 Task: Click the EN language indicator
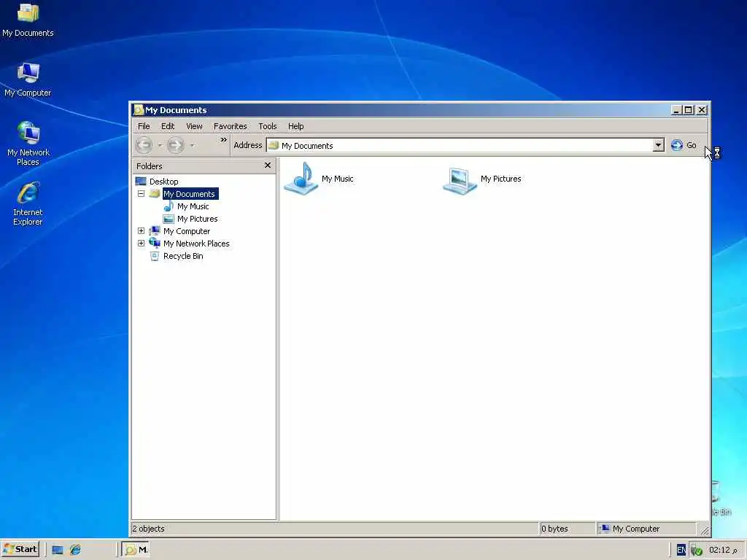coord(681,550)
